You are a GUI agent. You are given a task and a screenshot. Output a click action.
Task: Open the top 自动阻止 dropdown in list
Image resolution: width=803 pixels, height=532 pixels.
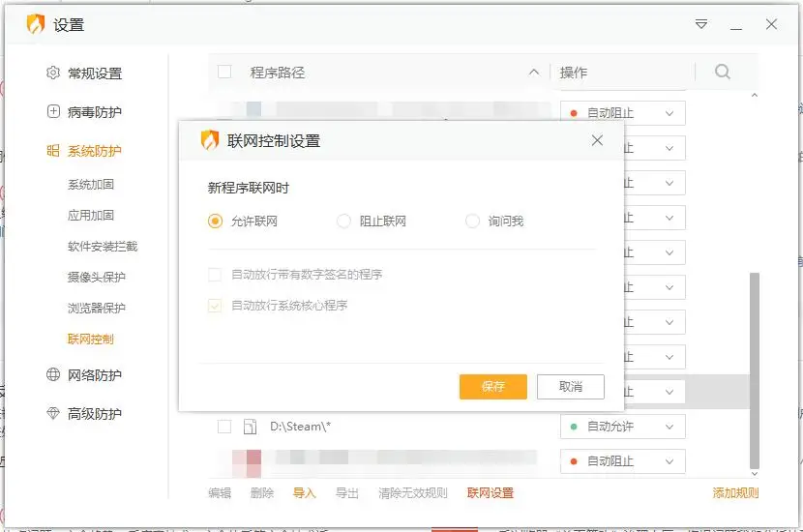coord(623,113)
